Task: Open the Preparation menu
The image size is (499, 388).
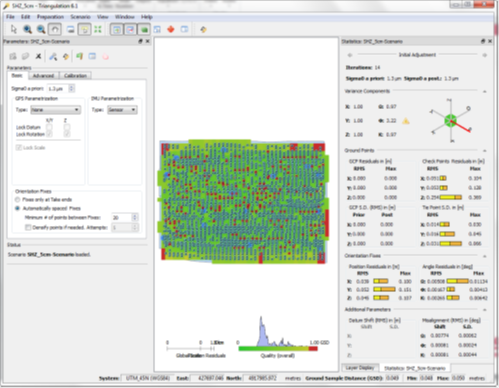Action: (x=50, y=17)
